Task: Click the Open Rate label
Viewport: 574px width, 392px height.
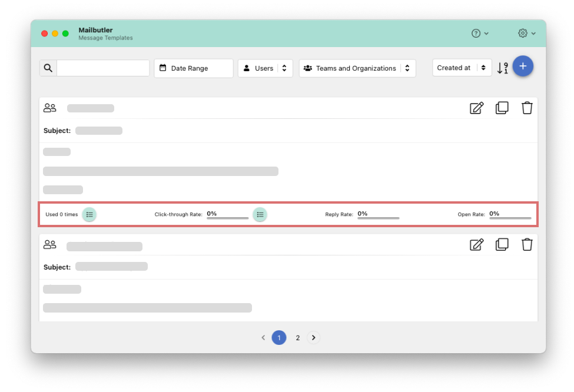Action: point(471,214)
